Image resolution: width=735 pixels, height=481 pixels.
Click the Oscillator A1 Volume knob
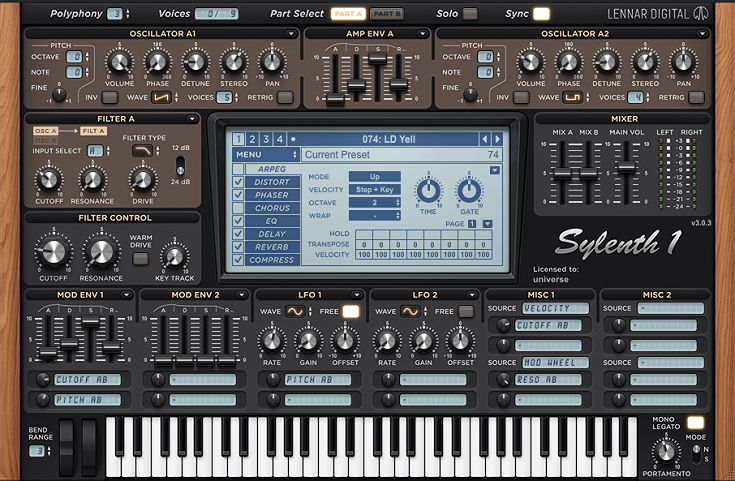click(x=119, y=62)
